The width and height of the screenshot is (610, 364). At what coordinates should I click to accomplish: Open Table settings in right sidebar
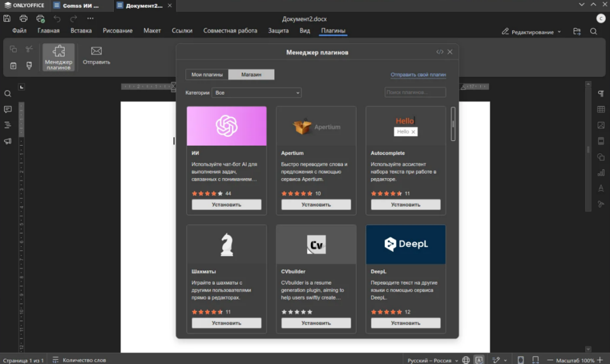point(601,109)
